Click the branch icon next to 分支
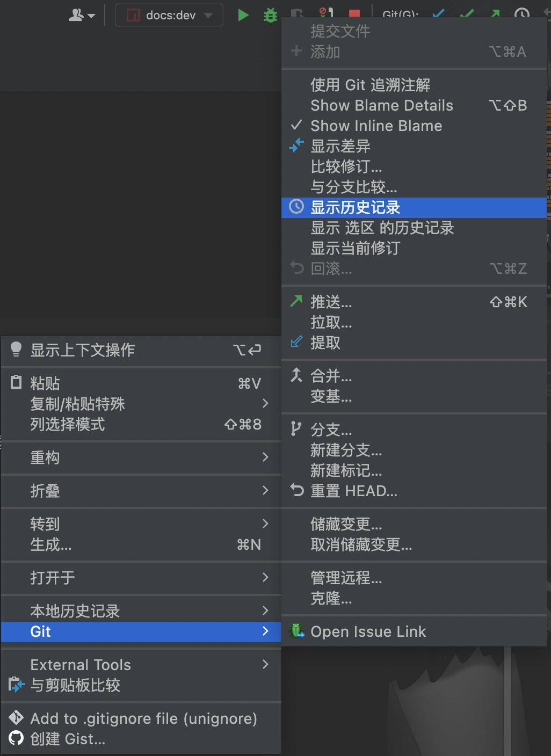Viewport: 551px width, 756px height. point(295,429)
